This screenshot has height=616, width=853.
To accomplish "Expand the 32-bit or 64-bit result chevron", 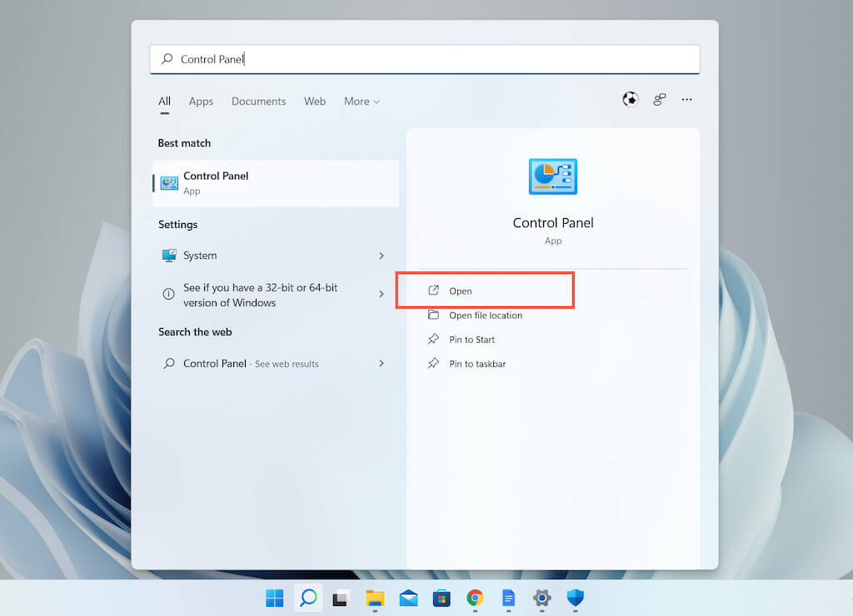I will [x=382, y=294].
